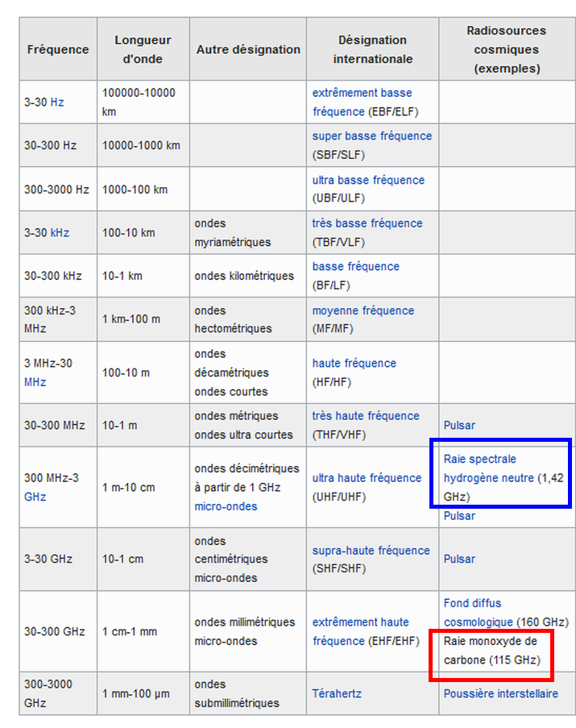Viewport: 576px width, 728px height.
Task: Select the 'Longueur d'onde' column header
Action: [143, 49]
